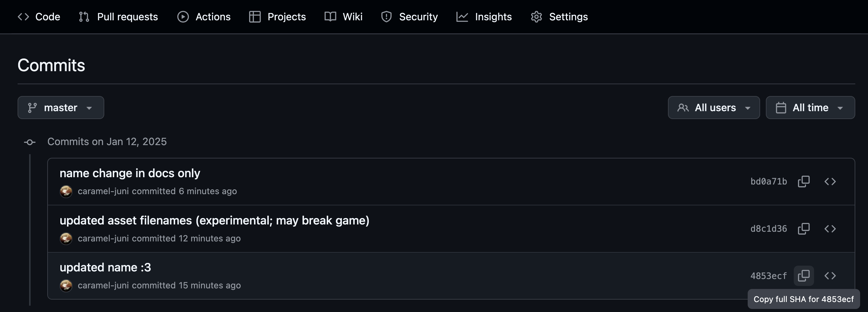This screenshot has height=312, width=868.
Task: Open the master branch dropdown
Action: tap(61, 108)
